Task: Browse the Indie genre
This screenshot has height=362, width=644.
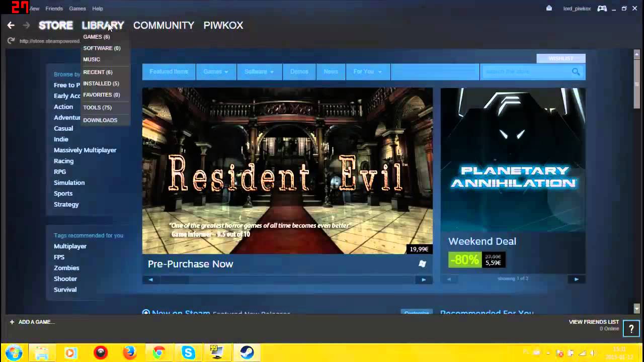Action: point(61,139)
